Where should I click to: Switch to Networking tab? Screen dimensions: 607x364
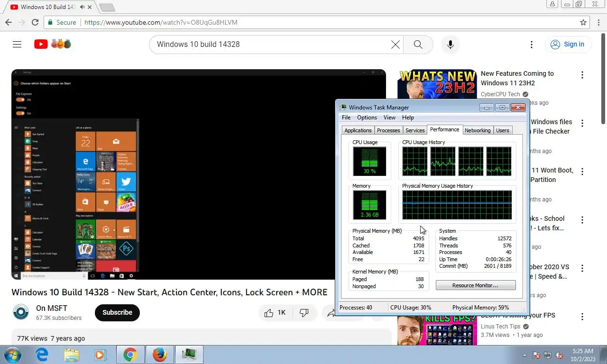pyautogui.click(x=478, y=130)
